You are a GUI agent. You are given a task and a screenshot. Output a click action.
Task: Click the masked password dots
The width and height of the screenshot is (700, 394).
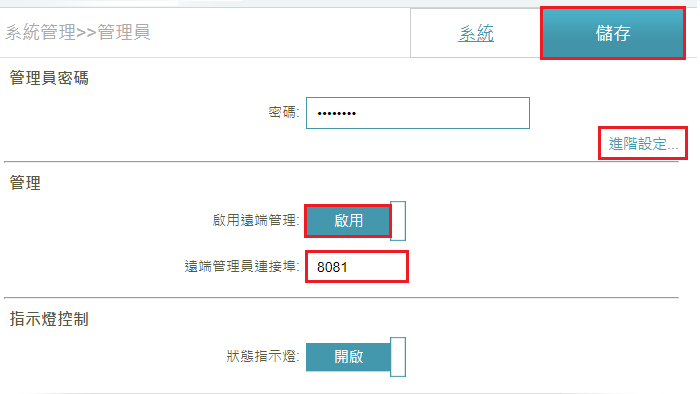[x=337, y=114]
